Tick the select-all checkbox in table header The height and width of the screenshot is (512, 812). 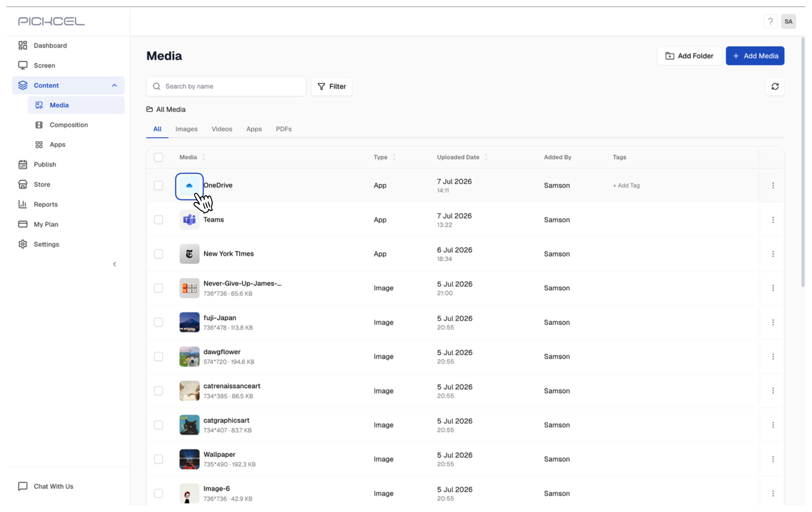[x=158, y=157]
